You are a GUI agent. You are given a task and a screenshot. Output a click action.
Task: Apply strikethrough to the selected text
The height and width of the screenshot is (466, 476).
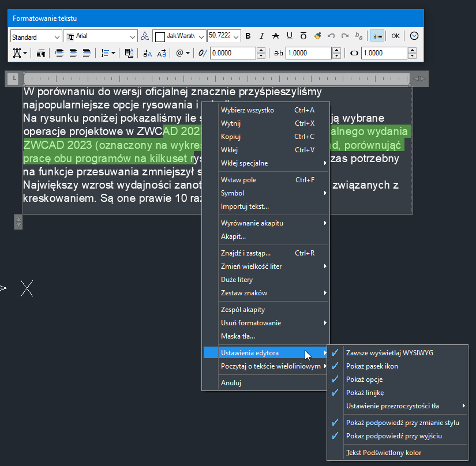(276, 36)
